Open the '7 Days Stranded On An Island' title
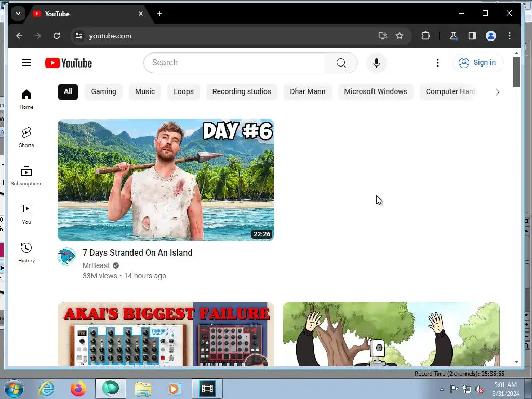The height and width of the screenshot is (399, 532). click(x=137, y=253)
